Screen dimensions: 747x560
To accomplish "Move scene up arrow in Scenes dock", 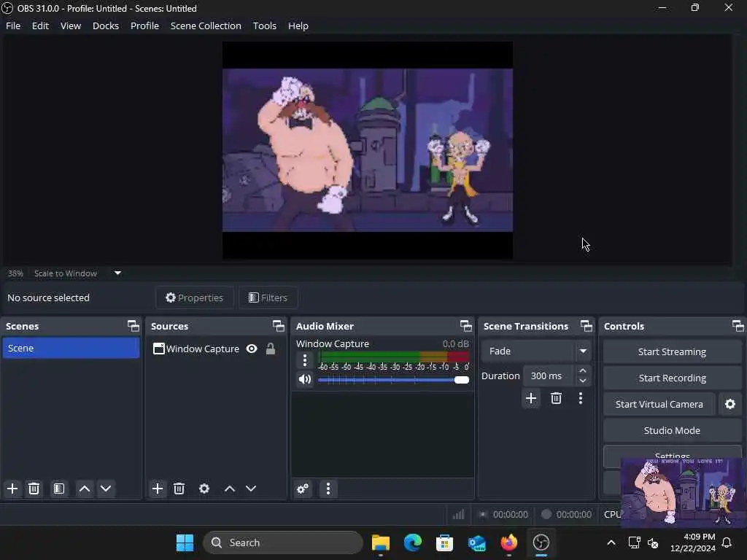I will coord(85,489).
